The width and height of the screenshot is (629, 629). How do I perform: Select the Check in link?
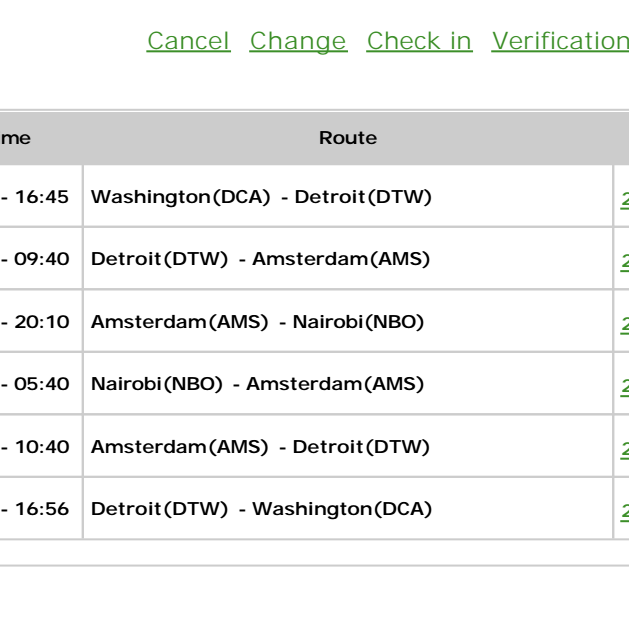point(419,41)
